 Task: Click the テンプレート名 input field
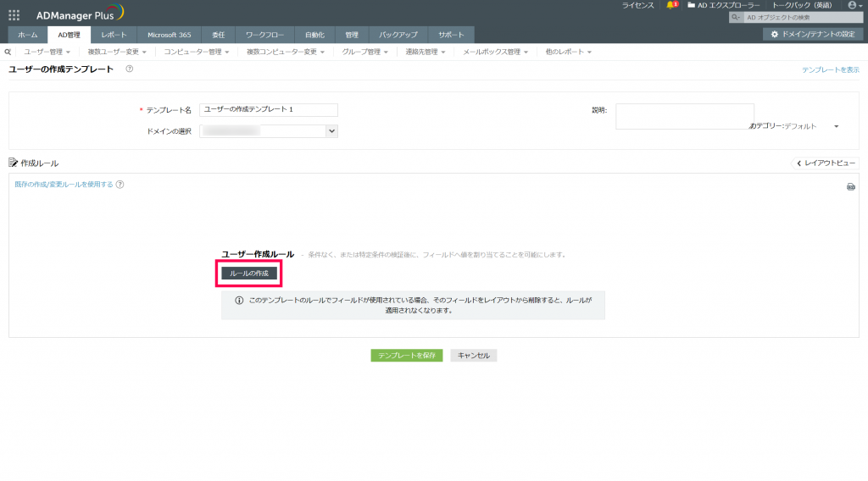[269, 109]
